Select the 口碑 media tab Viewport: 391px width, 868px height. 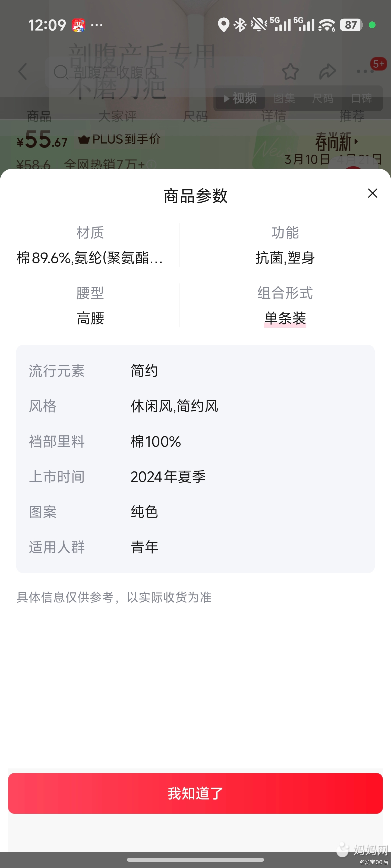click(x=361, y=98)
